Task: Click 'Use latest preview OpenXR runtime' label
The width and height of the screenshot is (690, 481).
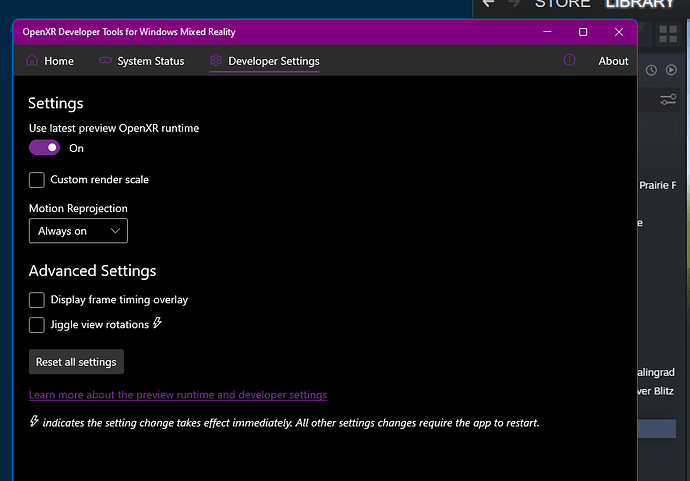Action: coord(114,128)
